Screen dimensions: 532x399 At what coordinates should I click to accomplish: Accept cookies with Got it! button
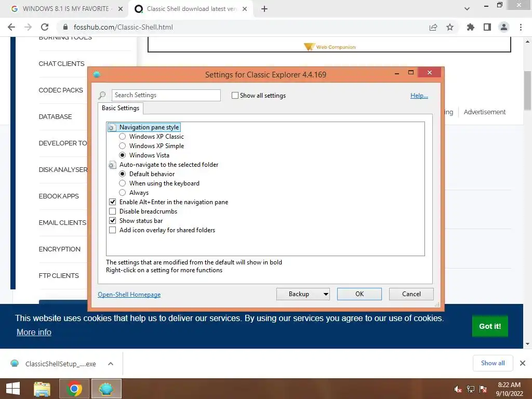coord(490,326)
